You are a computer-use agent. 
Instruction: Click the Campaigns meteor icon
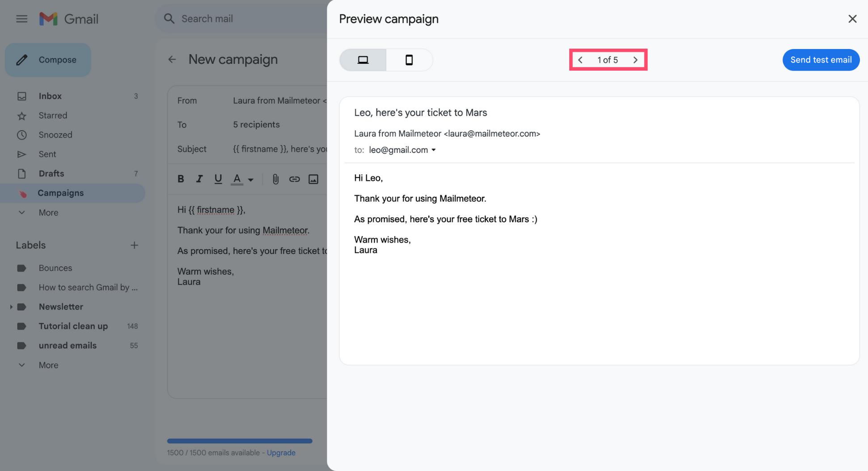click(22, 193)
